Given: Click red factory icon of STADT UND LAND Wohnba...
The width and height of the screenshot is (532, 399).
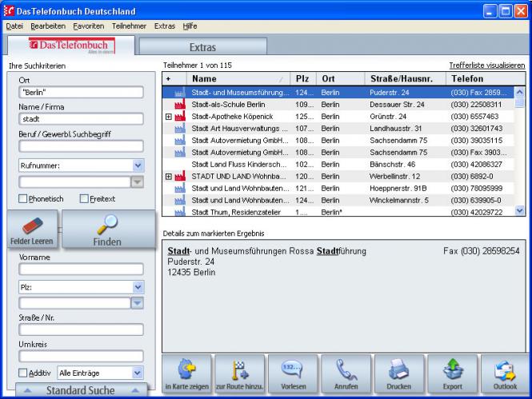Looking at the screenshot, I should point(180,176).
